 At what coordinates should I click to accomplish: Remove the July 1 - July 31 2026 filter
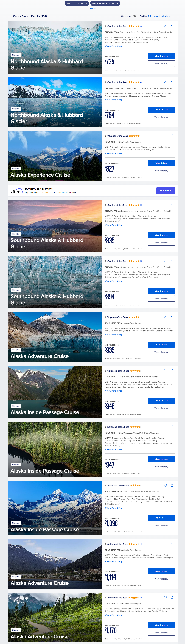[x=86, y=3]
